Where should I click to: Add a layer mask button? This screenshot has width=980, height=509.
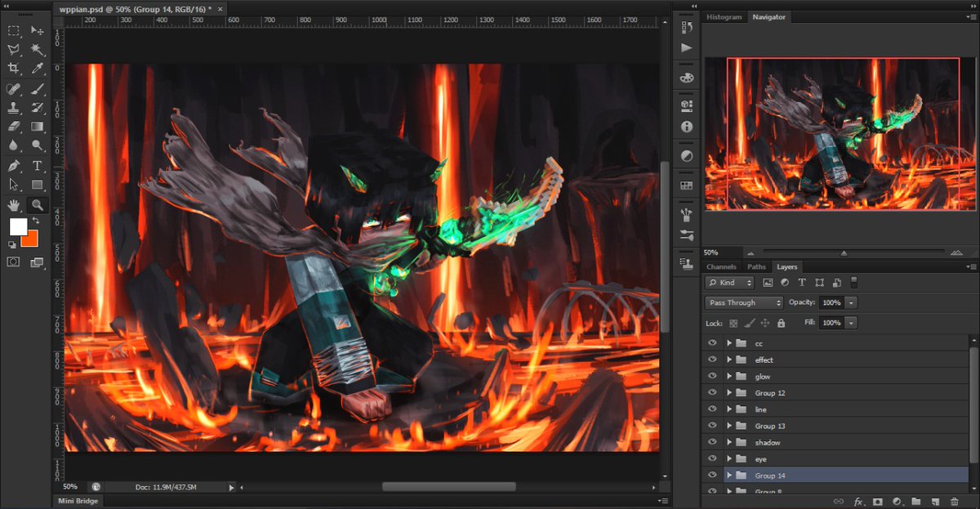[877, 502]
